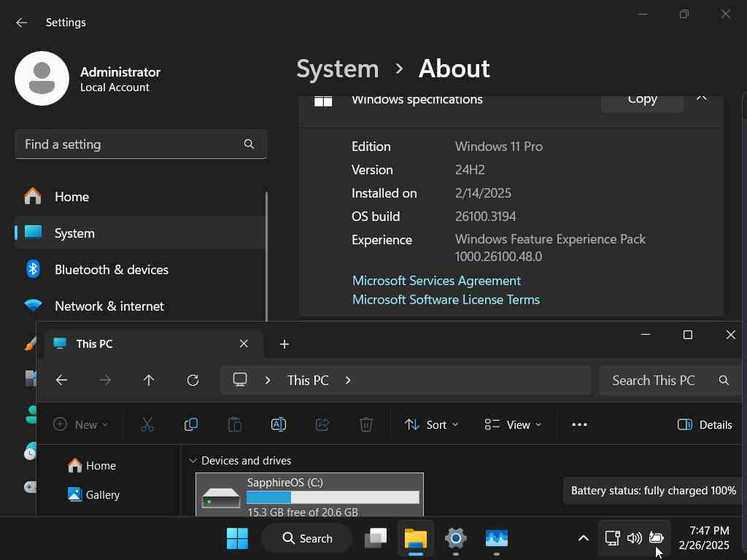The height and width of the screenshot is (560, 747).
Task: Click the Cut scissors icon
Action: 147,424
